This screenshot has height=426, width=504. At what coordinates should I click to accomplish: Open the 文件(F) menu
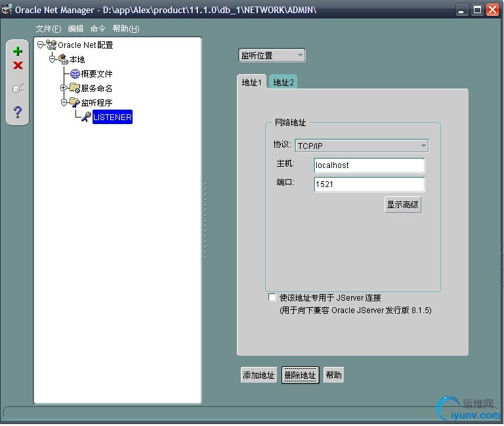click(x=48, y=29)
